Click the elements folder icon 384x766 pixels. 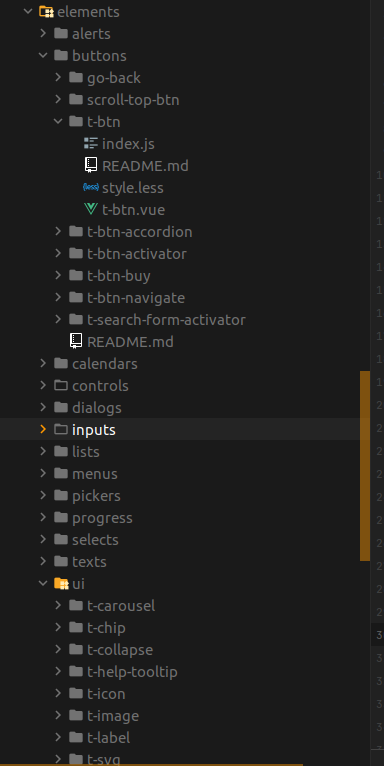(46, 11)
